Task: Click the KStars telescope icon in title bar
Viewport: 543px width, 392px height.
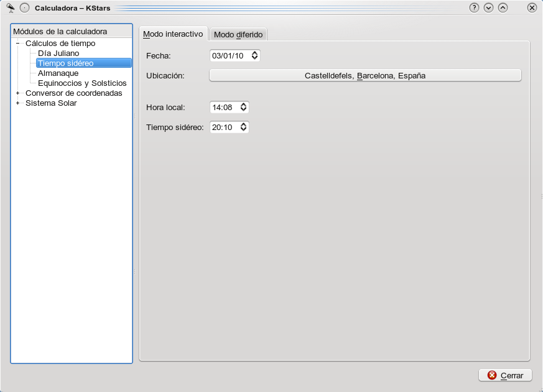Action: click(x=10, y=7)
